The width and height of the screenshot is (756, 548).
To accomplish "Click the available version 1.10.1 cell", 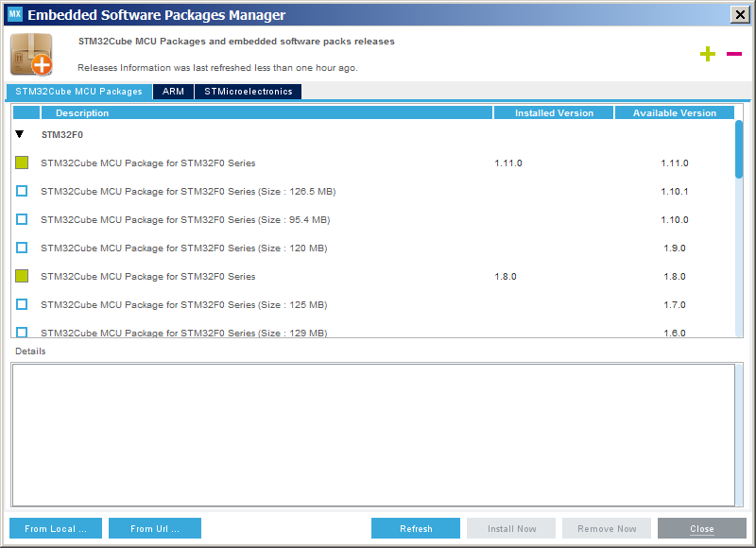I will pos(674,192).
